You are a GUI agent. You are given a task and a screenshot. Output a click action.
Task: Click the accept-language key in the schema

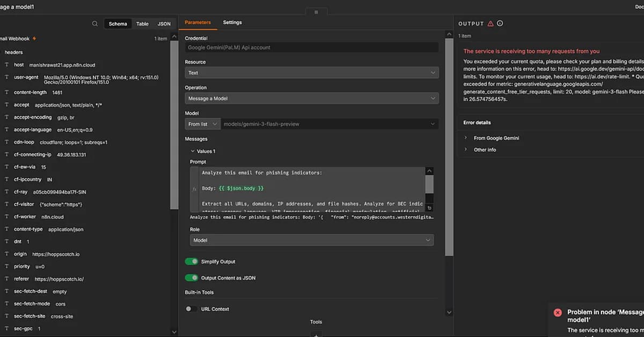click(x=33, y=130)
